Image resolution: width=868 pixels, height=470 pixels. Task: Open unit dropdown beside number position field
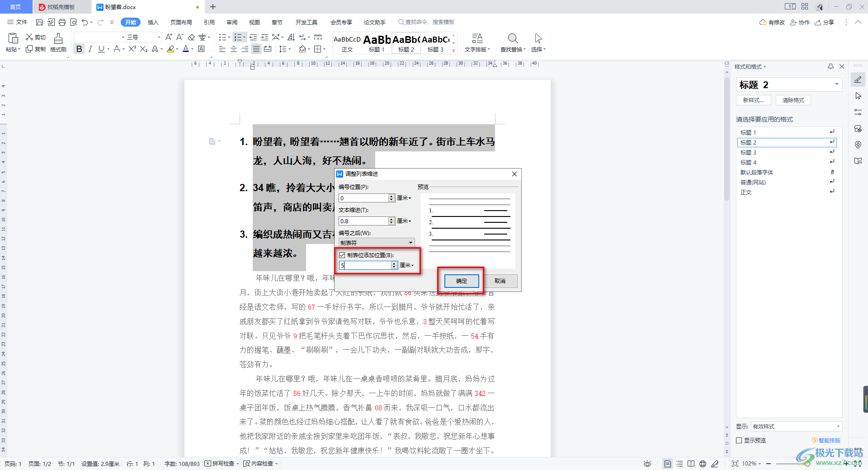point(404,198)
